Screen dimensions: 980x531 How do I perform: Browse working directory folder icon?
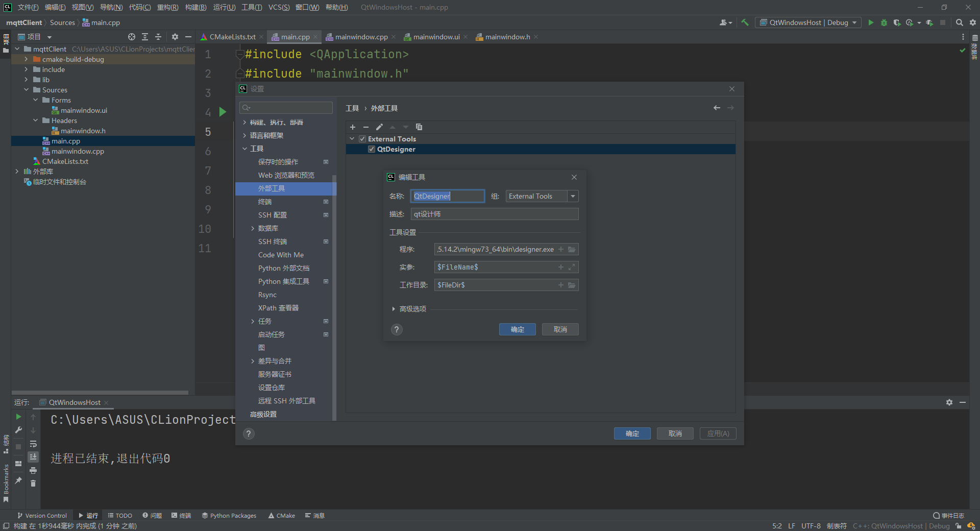[572, 285]
